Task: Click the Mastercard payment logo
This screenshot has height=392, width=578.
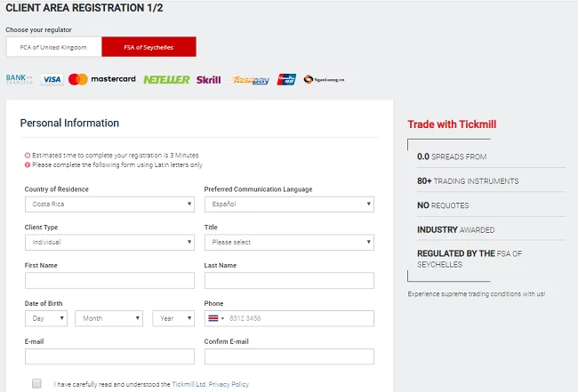Action: tap(102, 79)
